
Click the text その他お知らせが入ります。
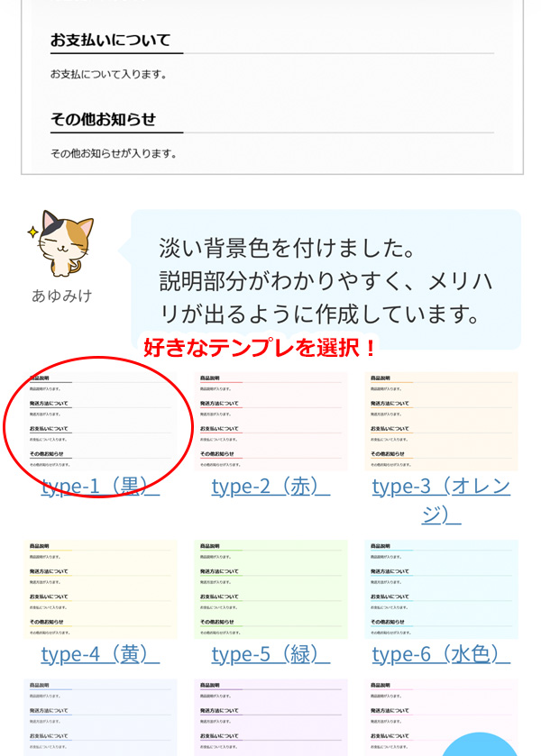click(x=114, y=154)
